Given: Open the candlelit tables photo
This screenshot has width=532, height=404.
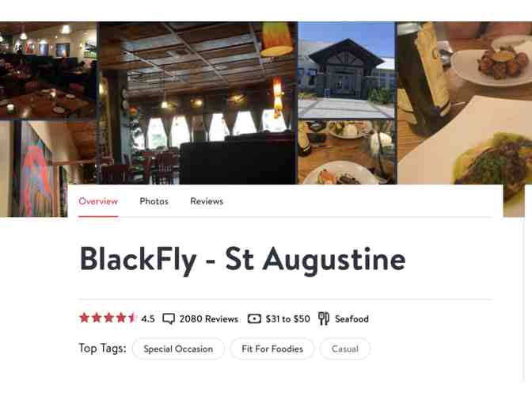Looking at the screenshot, I should coord(48,71).
